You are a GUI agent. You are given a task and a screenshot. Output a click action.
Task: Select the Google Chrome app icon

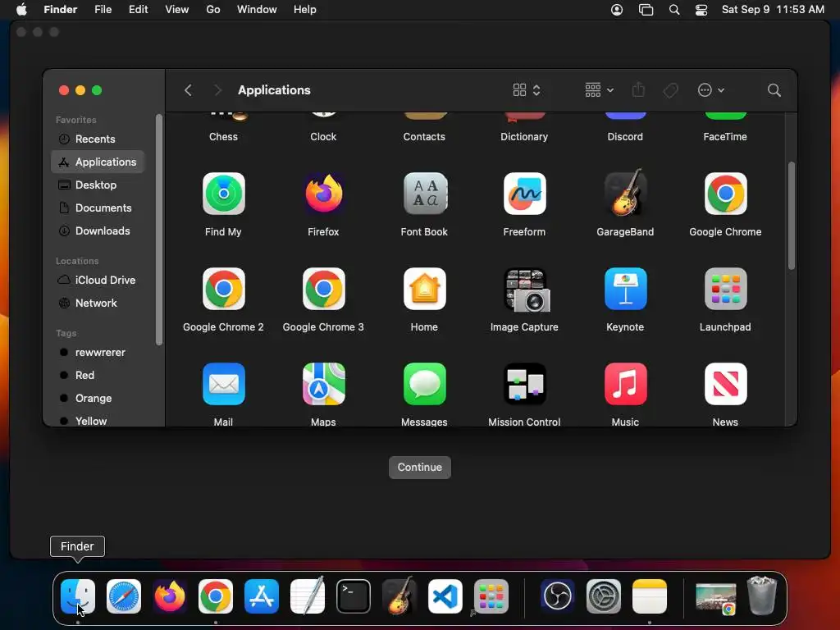725,194
